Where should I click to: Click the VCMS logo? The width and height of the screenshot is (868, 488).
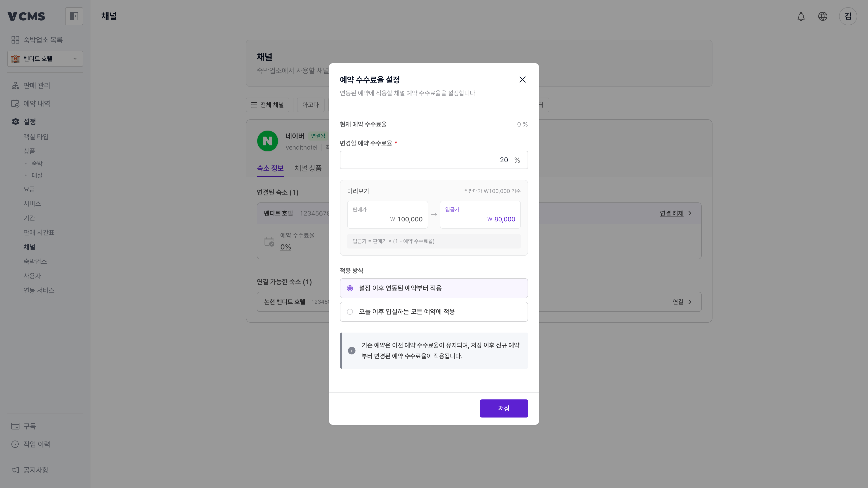point(26,16)
